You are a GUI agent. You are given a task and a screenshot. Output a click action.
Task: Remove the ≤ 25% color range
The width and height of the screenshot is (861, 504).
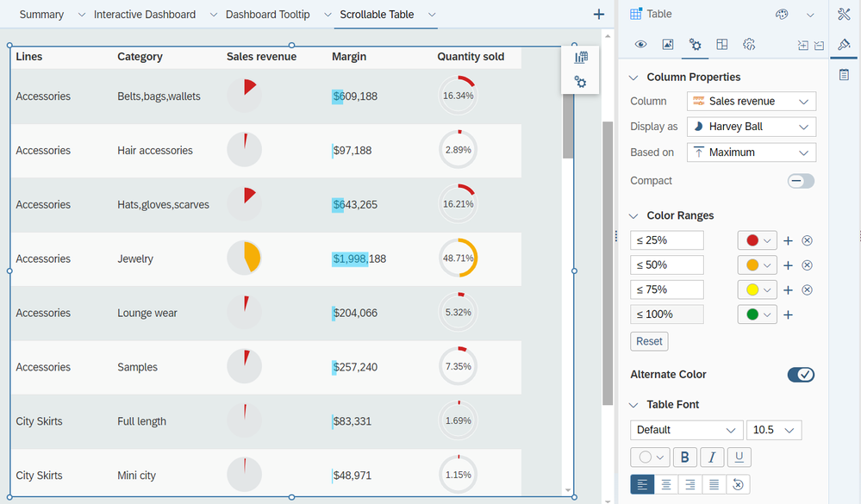807,240
